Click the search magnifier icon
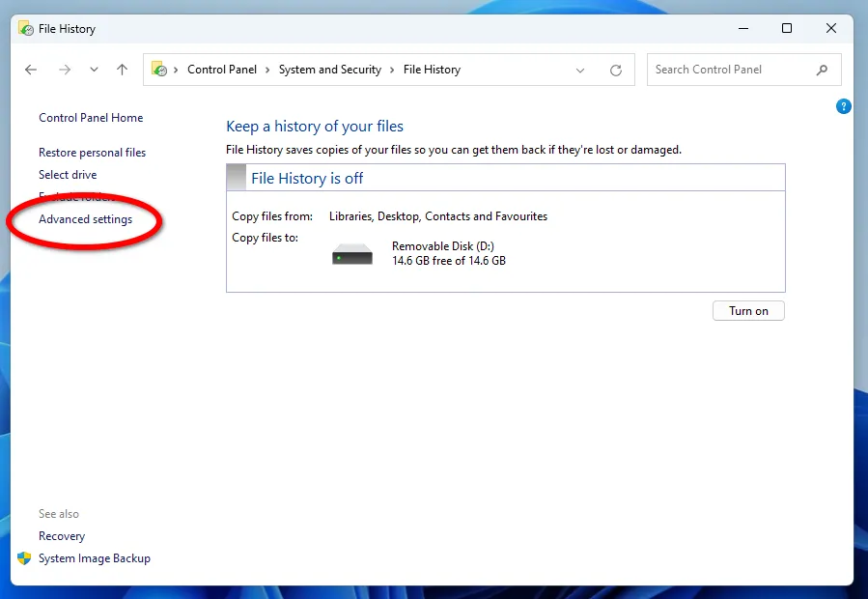The image size is (868, 599). coord(822,70)
